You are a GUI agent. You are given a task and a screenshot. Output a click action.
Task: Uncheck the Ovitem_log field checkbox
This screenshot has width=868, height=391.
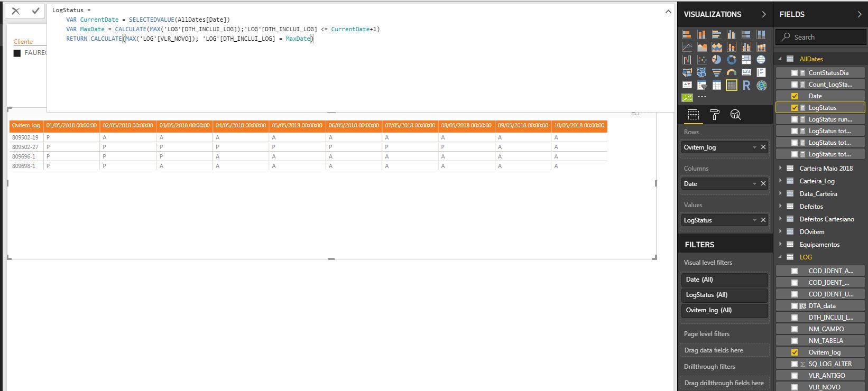click(x=795, y=352)
